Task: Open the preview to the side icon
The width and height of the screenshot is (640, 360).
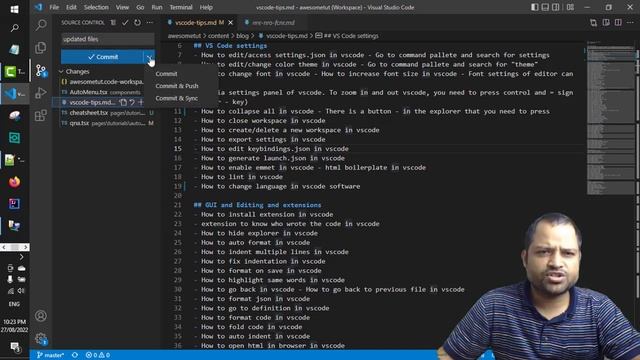Action: [x=606, y=23]
